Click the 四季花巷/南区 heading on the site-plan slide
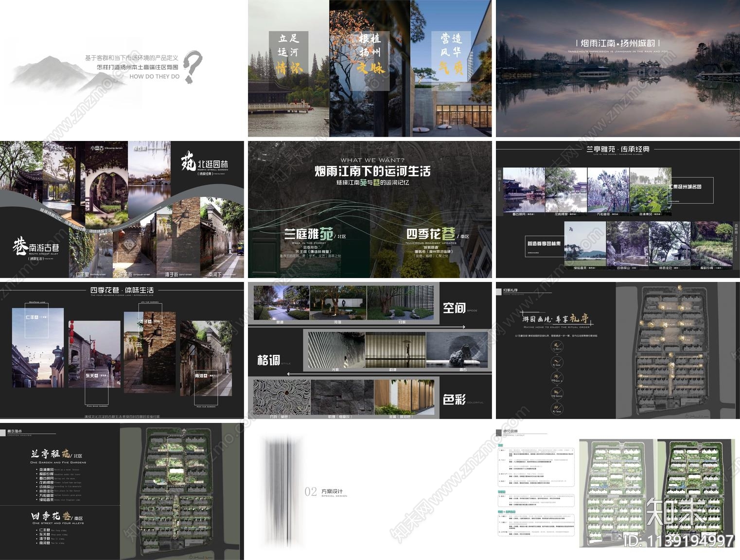This screenshot has width=740, height=560. click(56, 516)
